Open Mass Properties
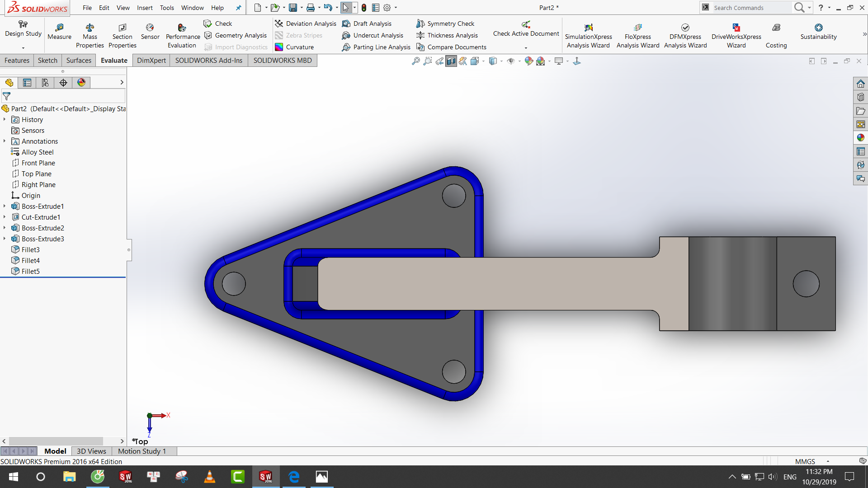Image resolution: width=868 pixels, height=488 pixels. (90, 36)
